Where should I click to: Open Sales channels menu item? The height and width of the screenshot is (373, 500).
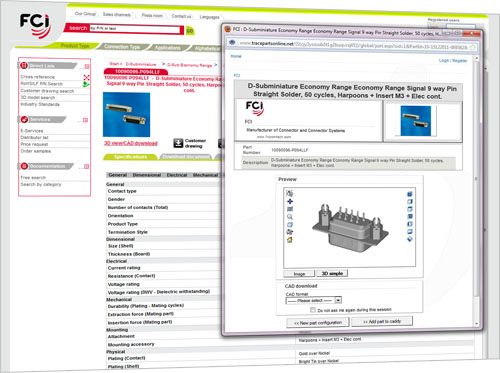116,14
